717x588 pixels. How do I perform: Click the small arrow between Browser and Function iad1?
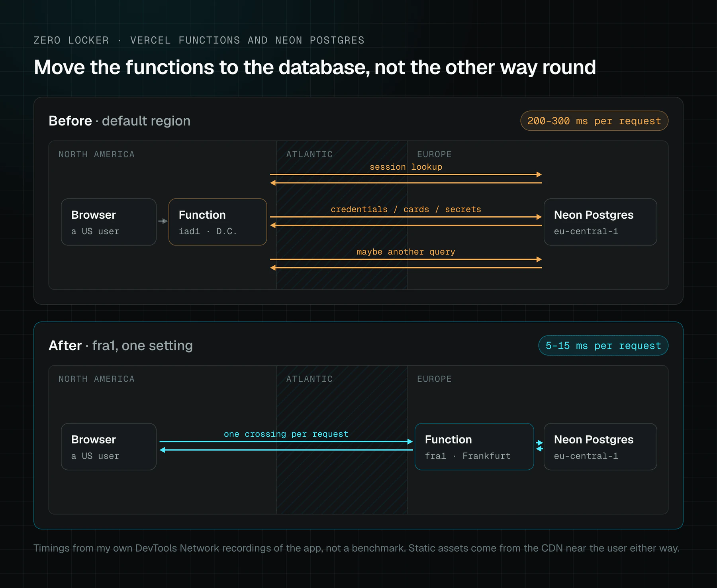163,221
